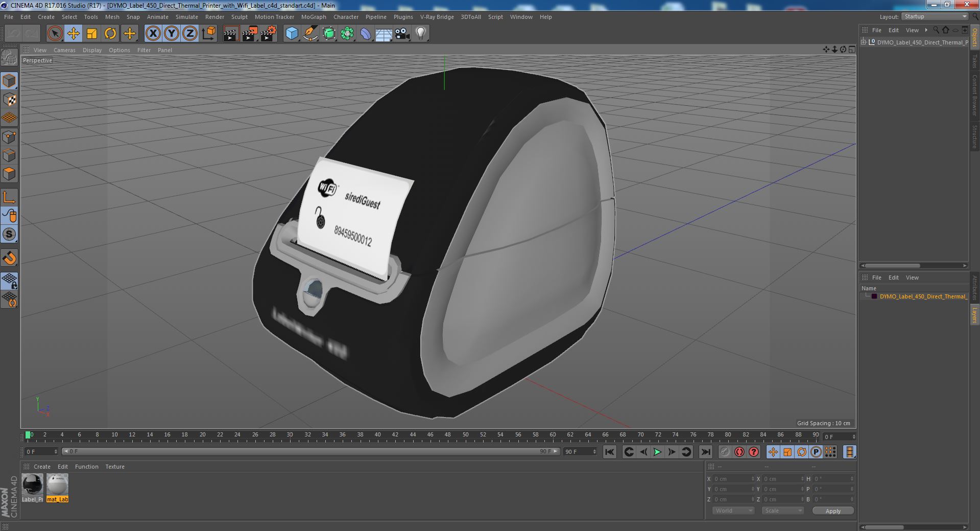This screenshot has width=980, height=531.
Task: Open the Scale mode dropdown
Action: 782,511
